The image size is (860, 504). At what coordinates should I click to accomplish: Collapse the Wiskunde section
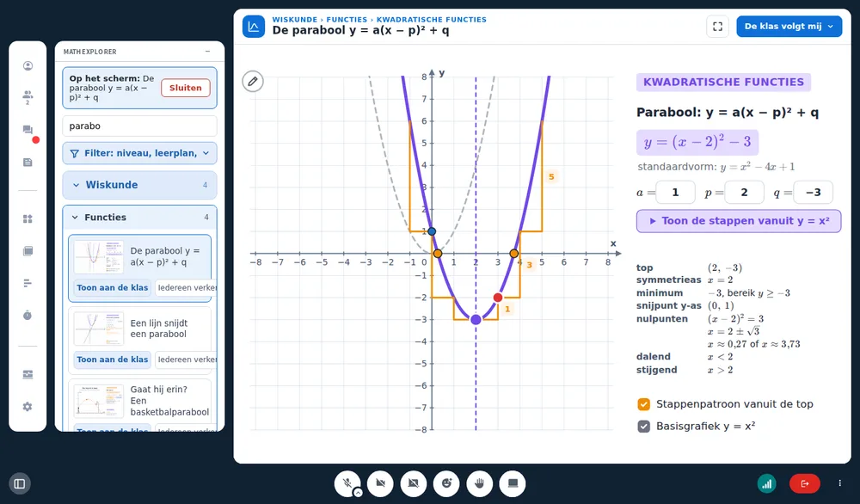click(x=140, y=185)
